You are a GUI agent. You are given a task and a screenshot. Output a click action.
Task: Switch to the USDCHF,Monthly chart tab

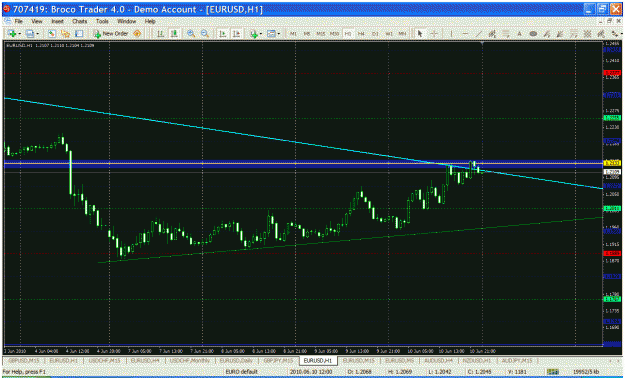coord(189,360)
